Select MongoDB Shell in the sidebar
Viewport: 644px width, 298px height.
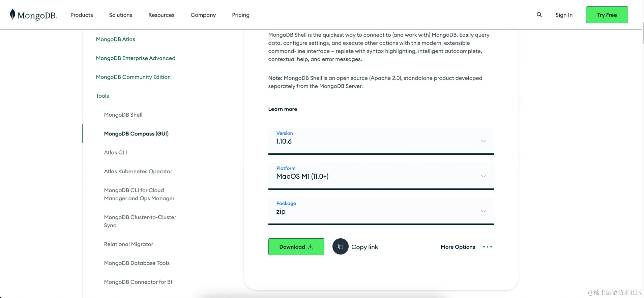point(123,115)
